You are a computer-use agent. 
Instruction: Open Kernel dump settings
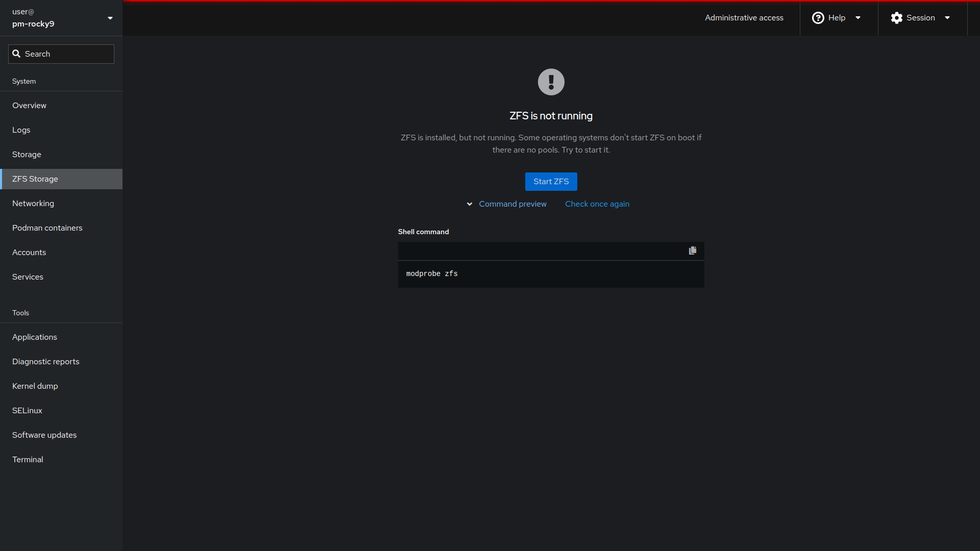(x=61, y=386)
